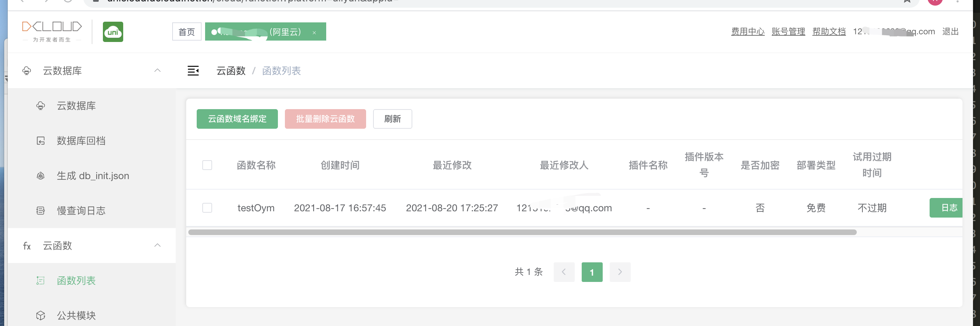Image resolution: width=980 pixels, height=326 pixels.
Task: Click the 部署类型 column header
Action: [816, 165]
